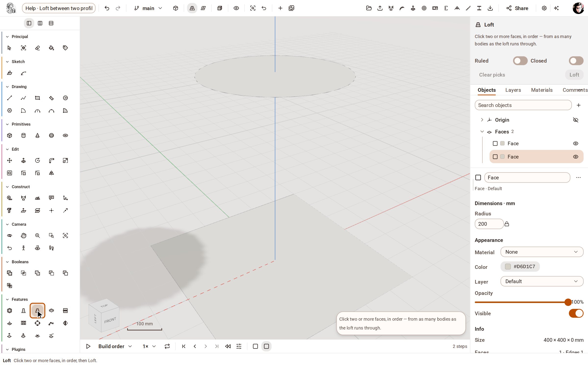Click the Undo arrow in top bar

click(x=107, y=8)
